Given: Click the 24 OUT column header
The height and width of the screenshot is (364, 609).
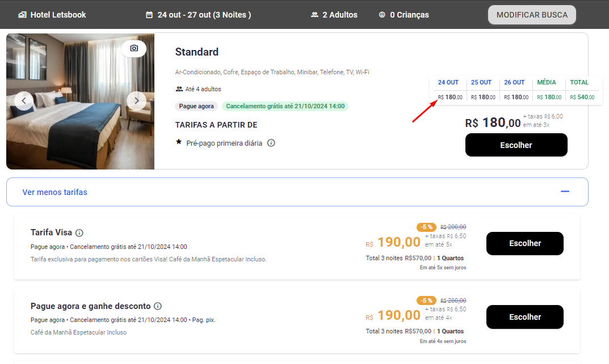Looking at the screenshot, I should (x=448, y=82).
